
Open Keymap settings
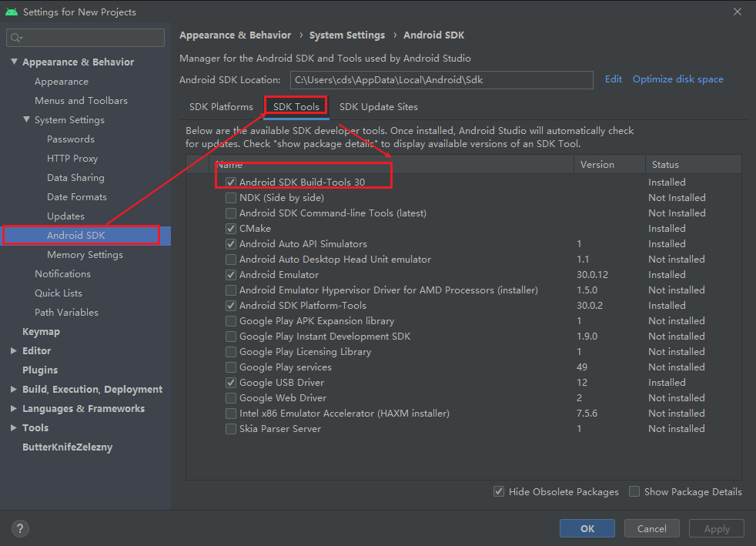[x=41, y=332]
